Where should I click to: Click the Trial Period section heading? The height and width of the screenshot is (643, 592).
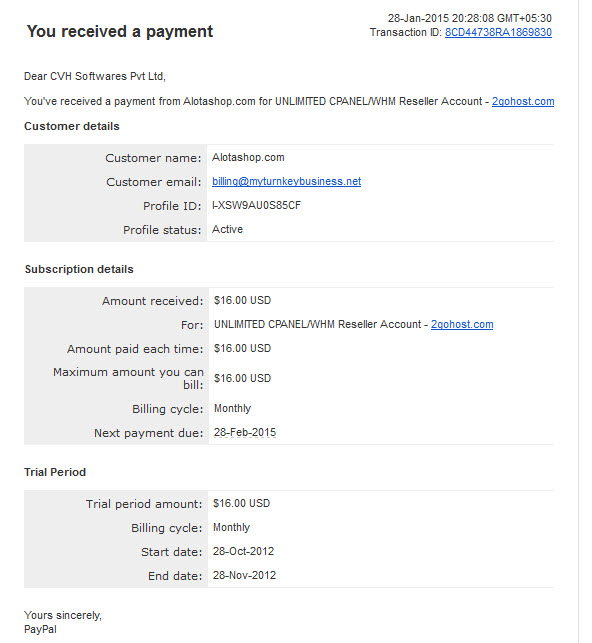pos(55,472)
